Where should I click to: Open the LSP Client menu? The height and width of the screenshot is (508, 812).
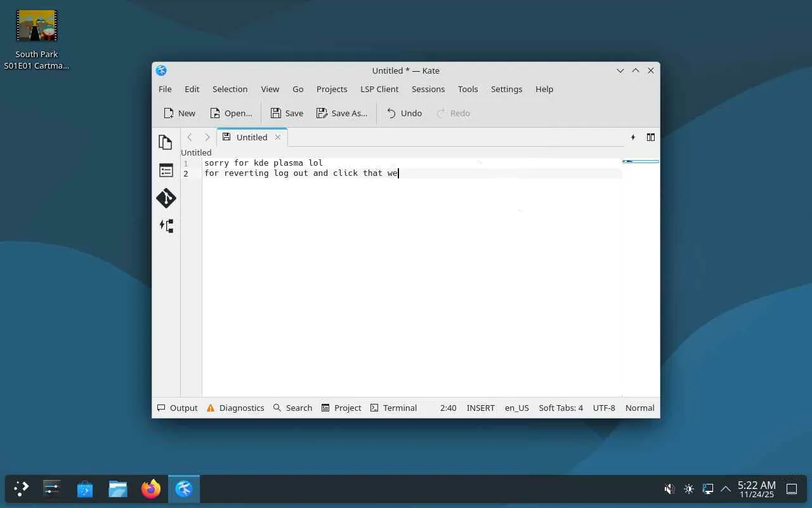(379, 89)
